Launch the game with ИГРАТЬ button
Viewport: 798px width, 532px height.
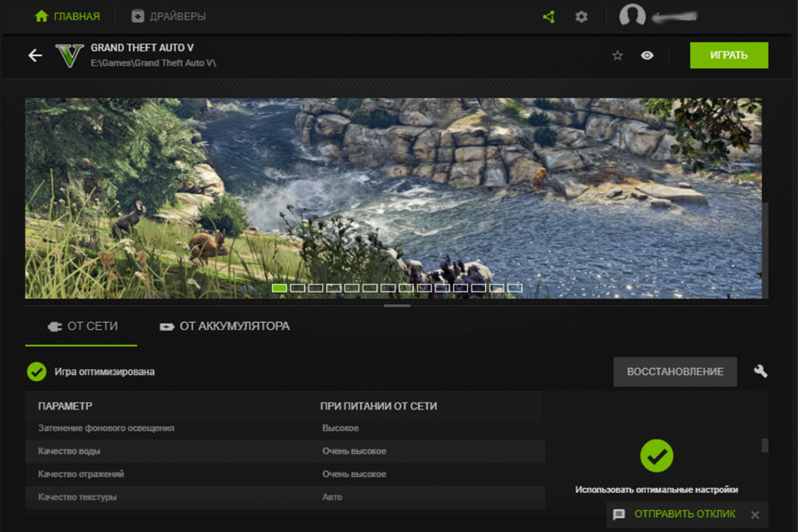click(729, 55)
